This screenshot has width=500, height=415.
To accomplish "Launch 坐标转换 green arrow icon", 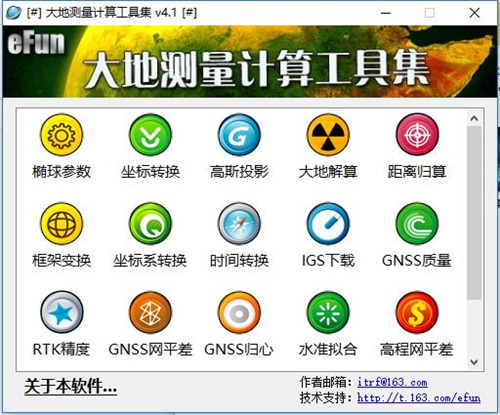I will pos(150,135).
